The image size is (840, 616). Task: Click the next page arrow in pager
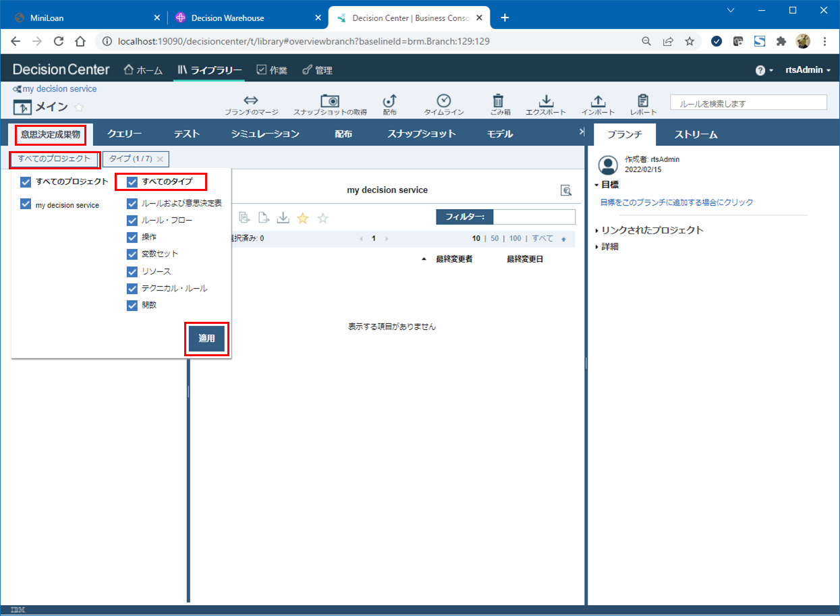[x=387, y=239]
